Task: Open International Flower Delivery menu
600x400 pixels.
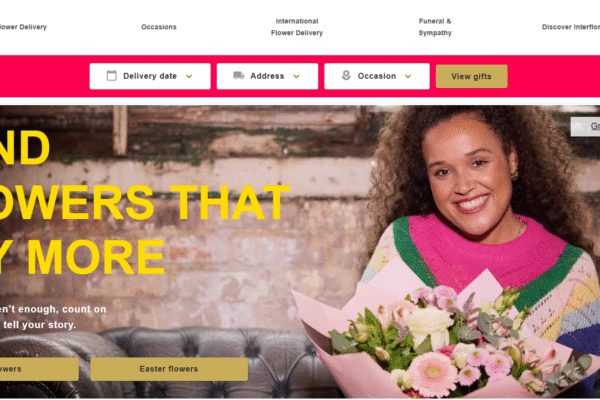Action: [x=297, y=27]
